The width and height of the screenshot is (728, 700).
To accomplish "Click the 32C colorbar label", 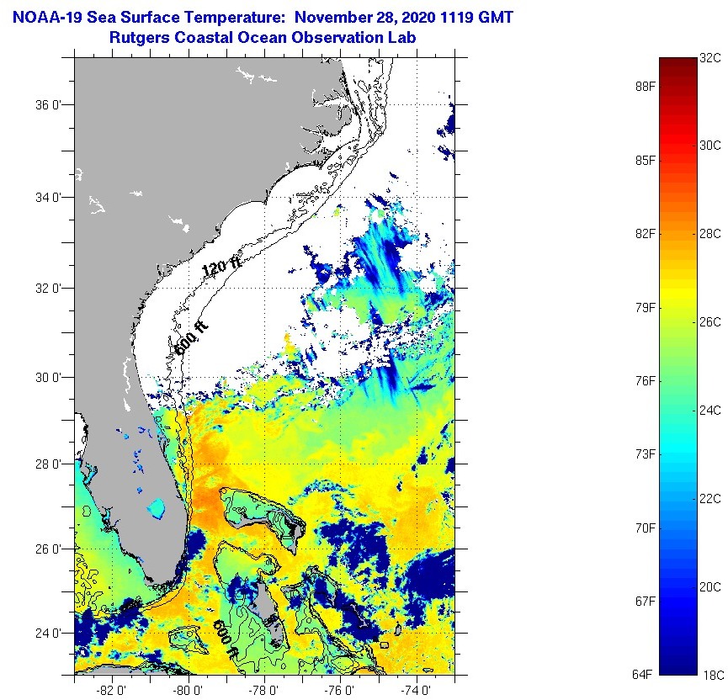I will tap(710, 57).
